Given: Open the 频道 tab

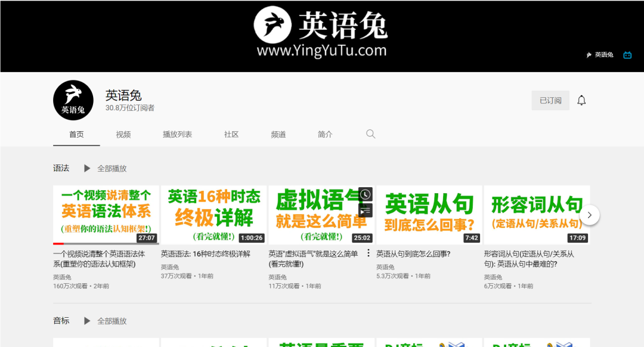Looking at the screenshot, I should coord(278,134).
